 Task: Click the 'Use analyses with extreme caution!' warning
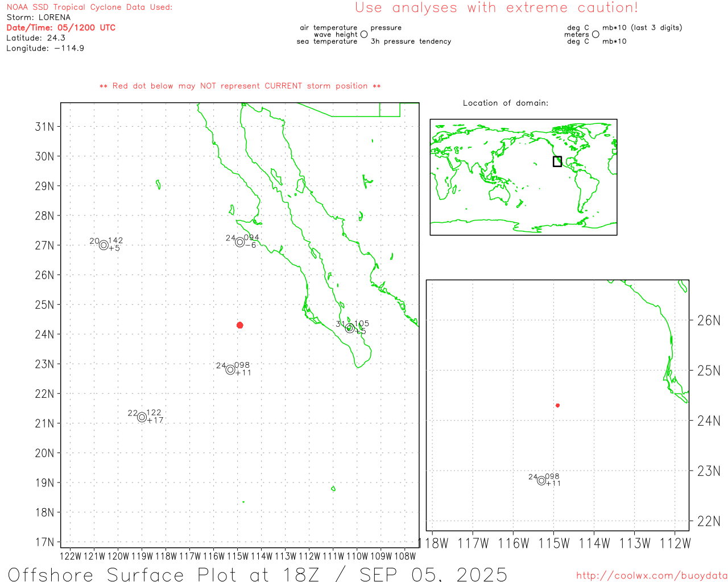pos(497,7)
